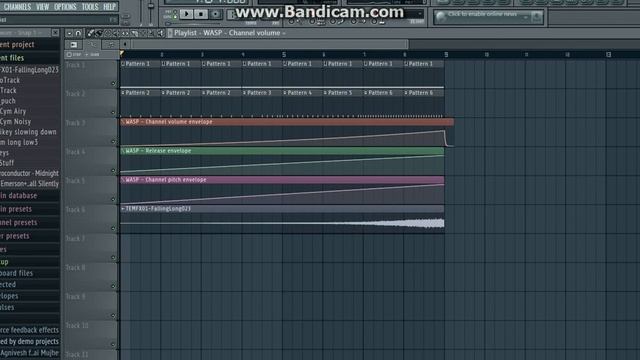Select 'key slowing down' in the browser

30,132
